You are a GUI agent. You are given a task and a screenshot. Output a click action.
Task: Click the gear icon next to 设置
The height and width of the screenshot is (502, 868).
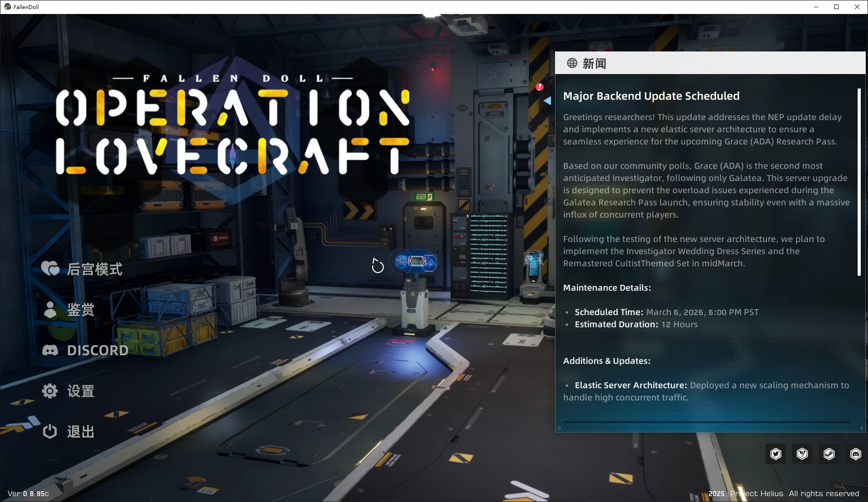pyautogui.click(x=50, y=391)
